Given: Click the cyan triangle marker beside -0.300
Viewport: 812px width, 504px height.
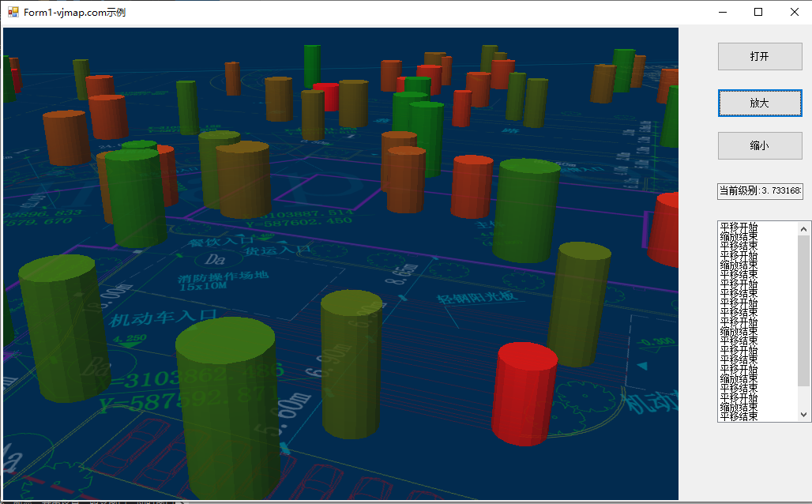Looking at the screenshot, I should tap(642, 366).
